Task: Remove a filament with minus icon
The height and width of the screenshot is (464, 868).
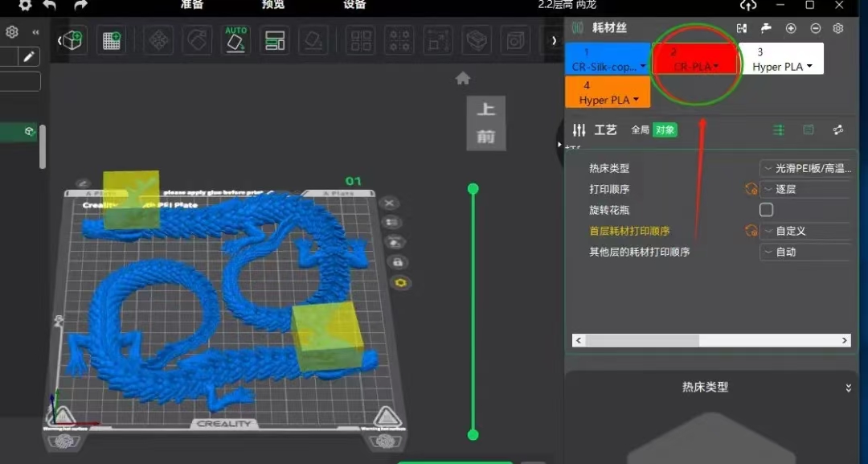Action: [816, 28]
